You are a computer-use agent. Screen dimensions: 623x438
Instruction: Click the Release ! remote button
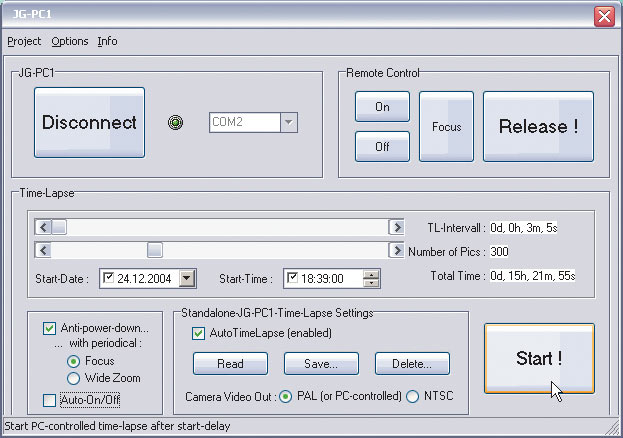(x=538, y=127)
